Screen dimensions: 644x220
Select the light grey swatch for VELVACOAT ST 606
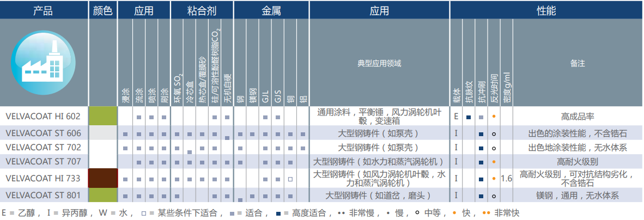(104, 133)
